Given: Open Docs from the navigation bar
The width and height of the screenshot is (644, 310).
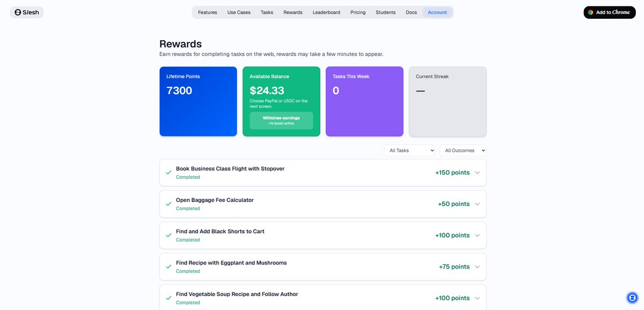Looking at the screenshot, I should click(x=411, y=12).
